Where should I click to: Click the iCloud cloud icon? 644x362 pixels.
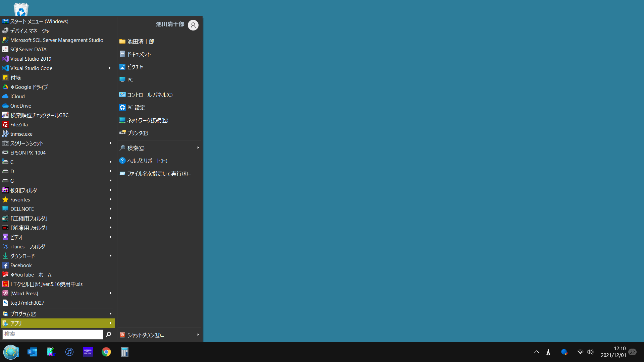[5, 96]
